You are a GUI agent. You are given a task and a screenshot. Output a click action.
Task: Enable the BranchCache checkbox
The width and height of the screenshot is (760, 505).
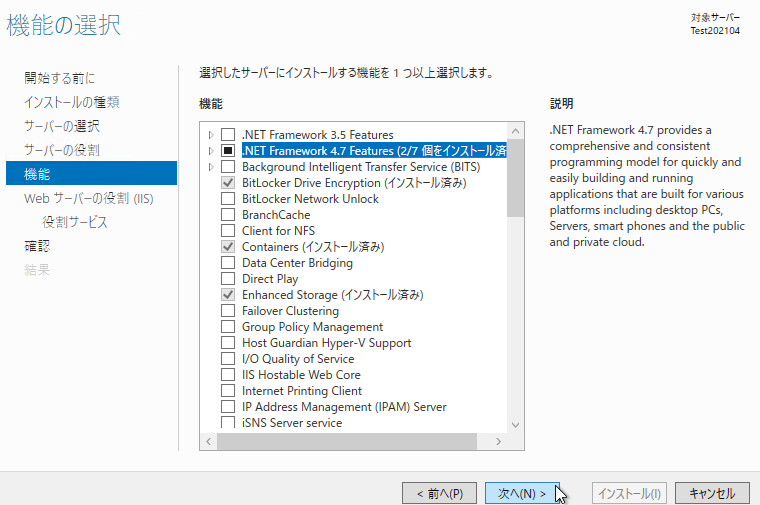pos(228,214)
